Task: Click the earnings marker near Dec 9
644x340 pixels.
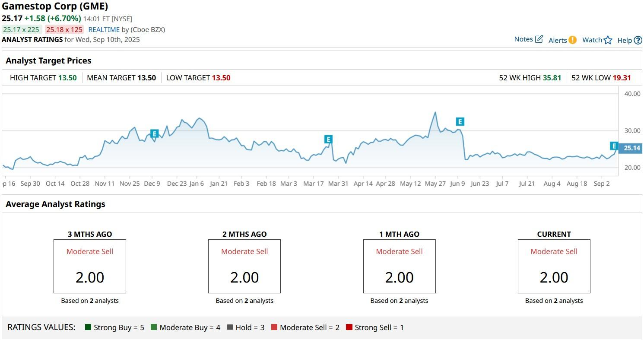Action: point(154,134)
